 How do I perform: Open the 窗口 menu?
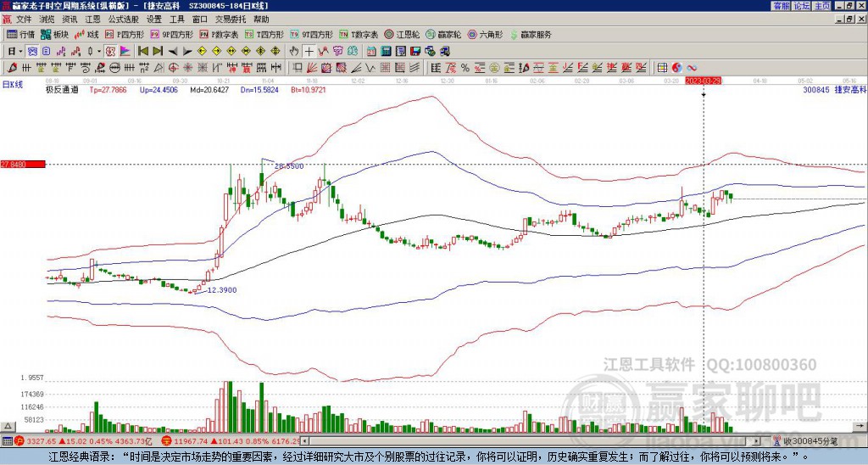click(x=200, y=20)
